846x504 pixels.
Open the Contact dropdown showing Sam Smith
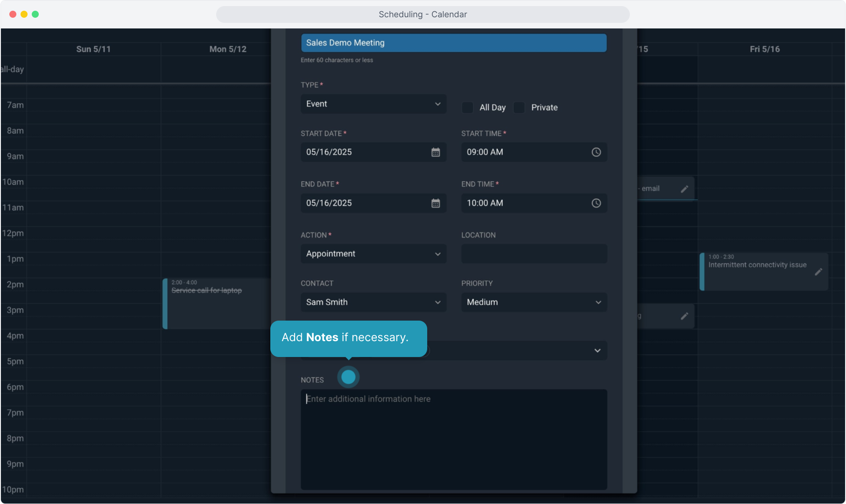coord(373,302)
